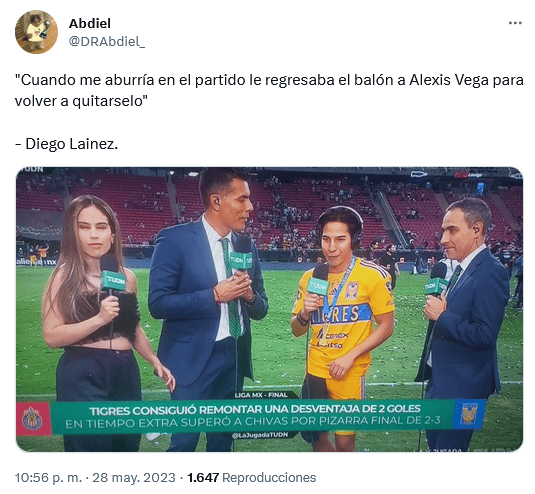535x494 pixels.
Task: View the 1.647 Reproducciones count
Action: [252, 477]
